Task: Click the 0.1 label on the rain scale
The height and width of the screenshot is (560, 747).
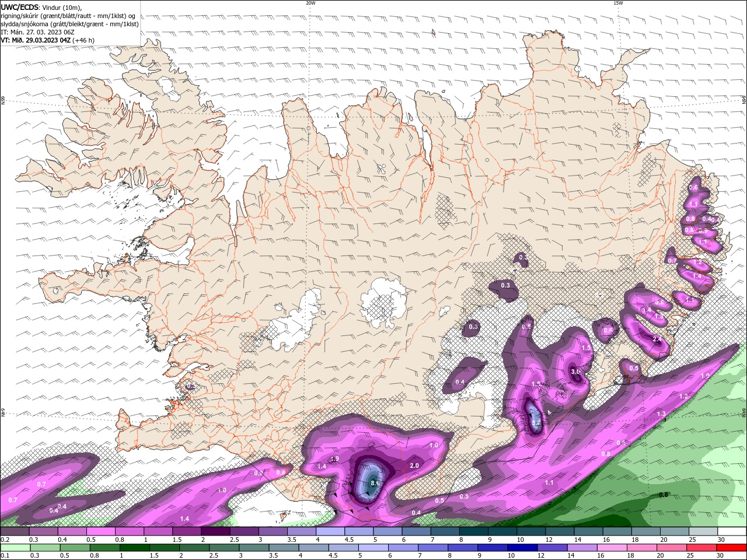Action: click(x=5, y=556)
